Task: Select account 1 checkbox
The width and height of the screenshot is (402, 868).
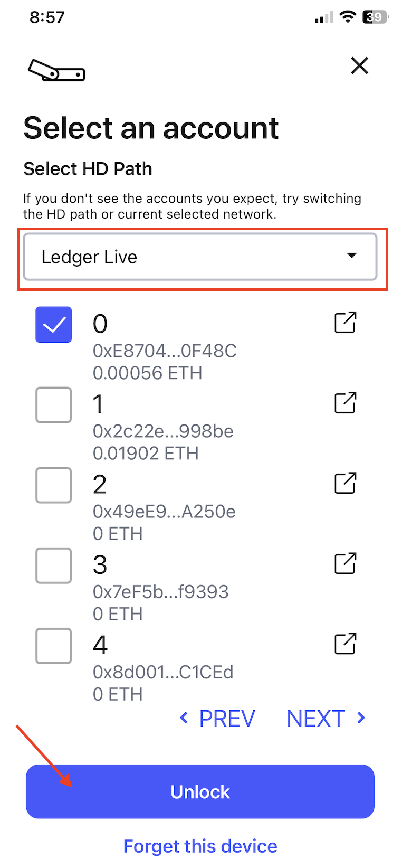Action: coord(54,405)
